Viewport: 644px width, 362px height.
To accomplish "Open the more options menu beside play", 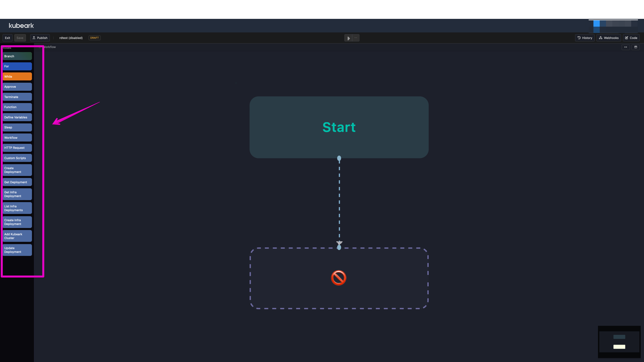I will [x=355, y=38].
